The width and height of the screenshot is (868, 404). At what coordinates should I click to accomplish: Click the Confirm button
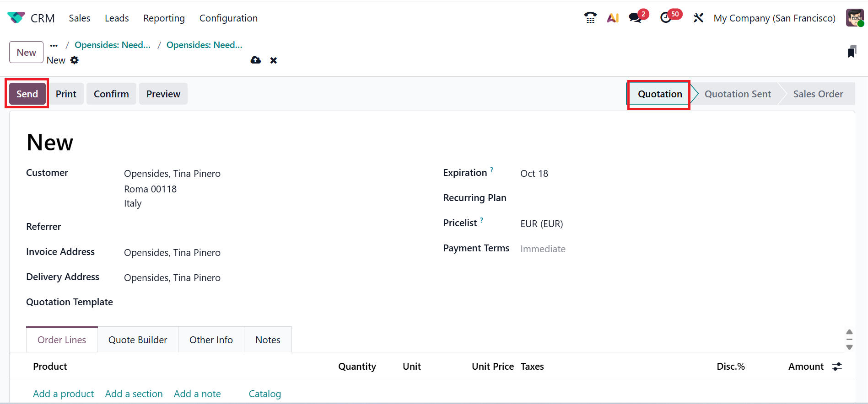[x=111, y=94]
